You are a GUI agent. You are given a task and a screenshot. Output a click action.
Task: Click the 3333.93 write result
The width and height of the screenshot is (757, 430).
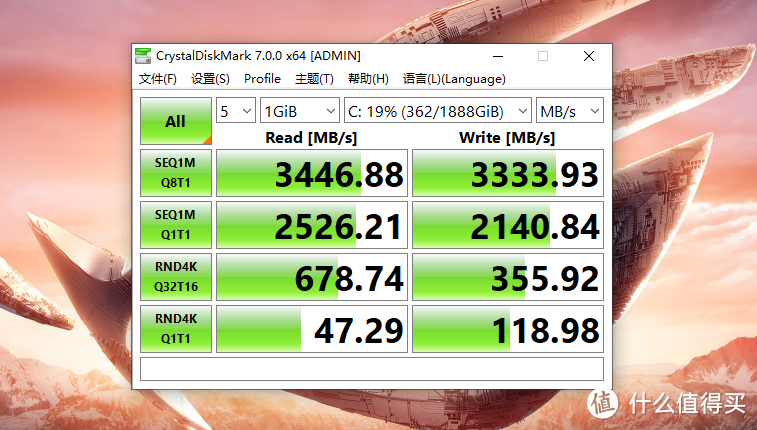point(508,173)
